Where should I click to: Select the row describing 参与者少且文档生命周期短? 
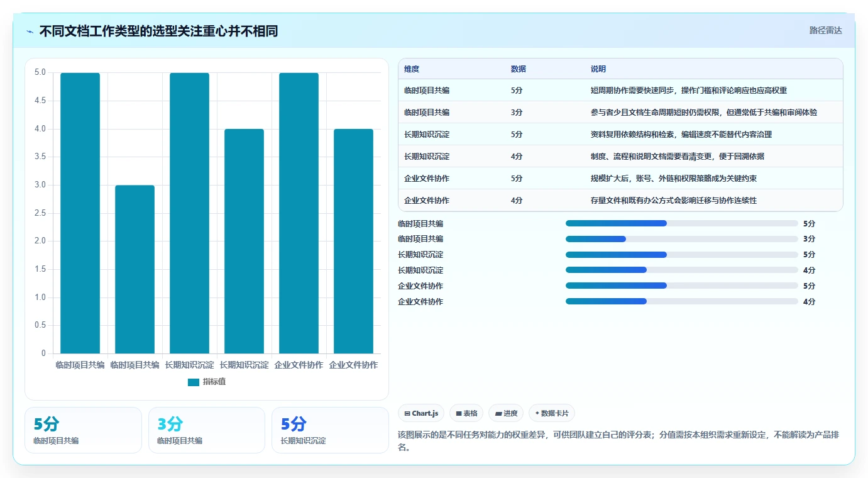[620, 113]
